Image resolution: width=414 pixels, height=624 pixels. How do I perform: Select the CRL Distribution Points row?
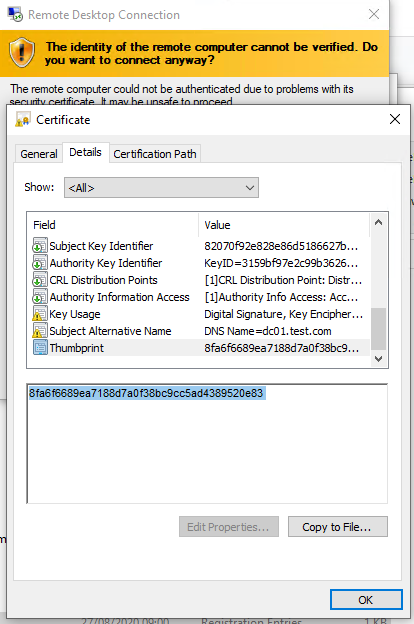[x=199, y=280]
